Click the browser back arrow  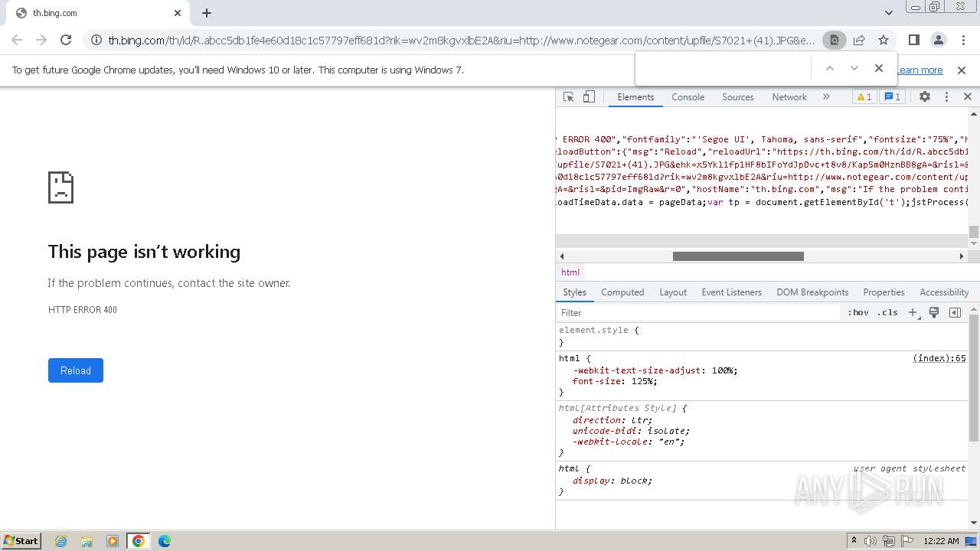coord(17,41)
